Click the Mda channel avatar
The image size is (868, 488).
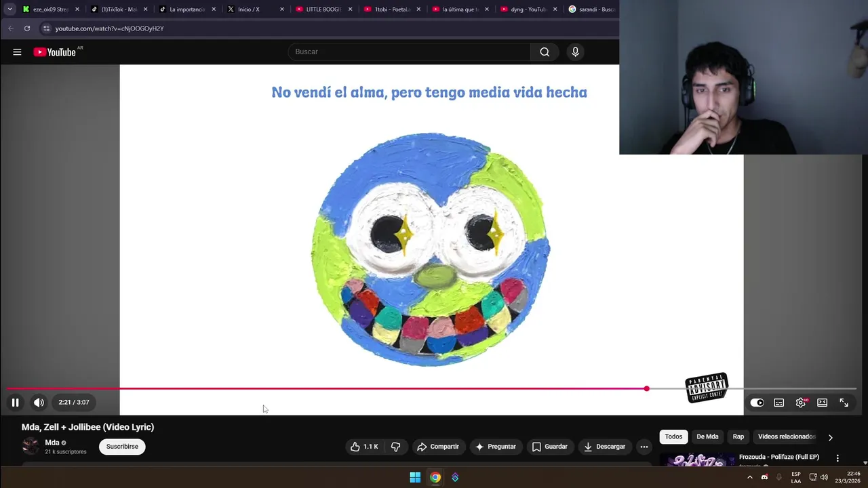(31, 446)
